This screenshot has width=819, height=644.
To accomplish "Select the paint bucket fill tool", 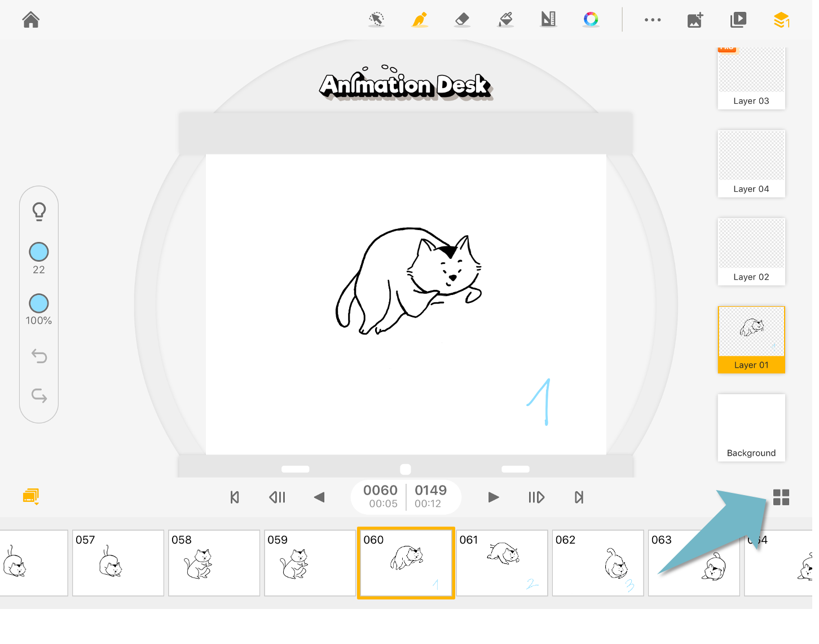I will pos(505,20).
